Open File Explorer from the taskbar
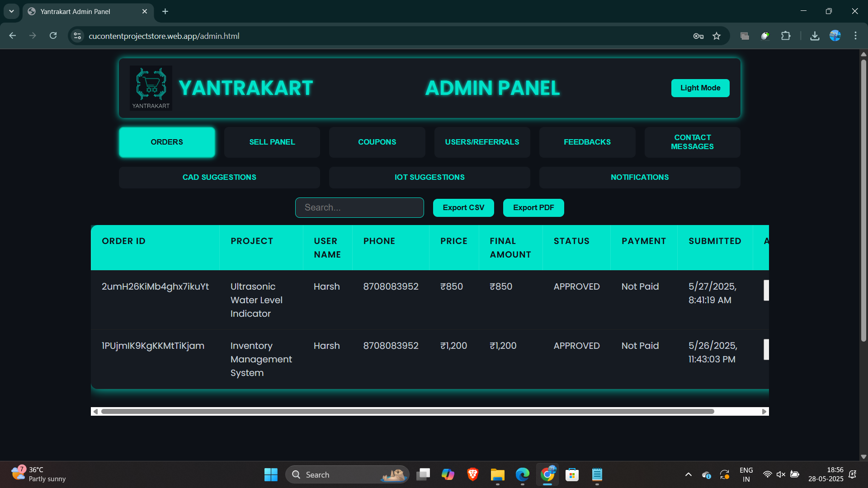This screenshot has height=488, width=868. [x=497, y=474]
